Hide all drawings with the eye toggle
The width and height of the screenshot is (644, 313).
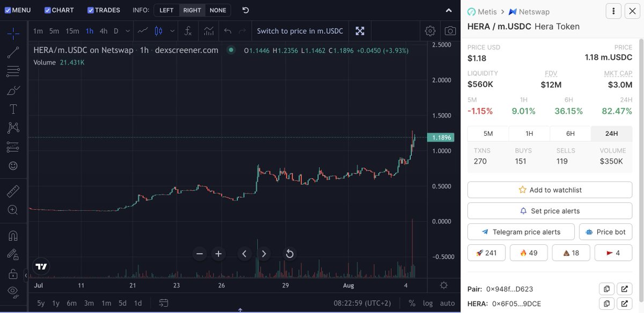(x=12, y=290)
